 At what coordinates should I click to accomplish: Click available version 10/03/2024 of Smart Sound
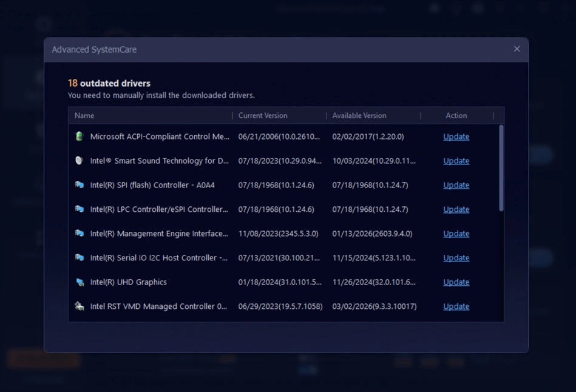tap(374, 161)
